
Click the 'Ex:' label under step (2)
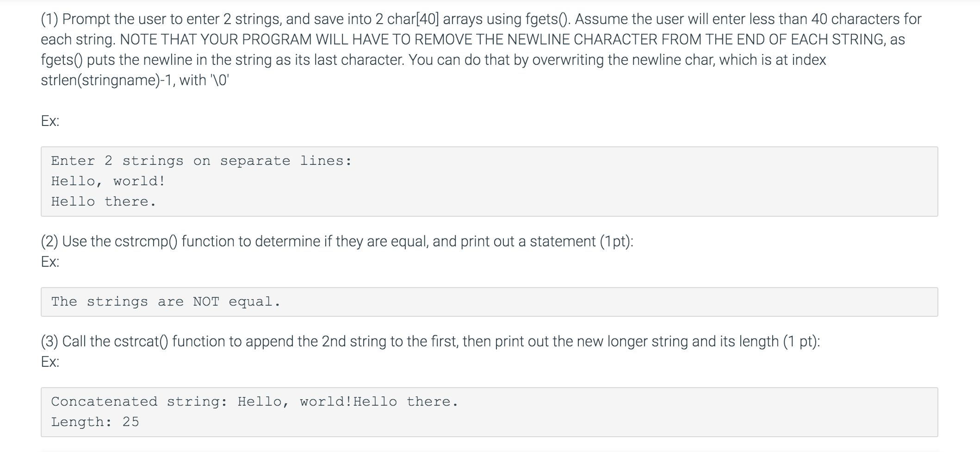point(50,262)
